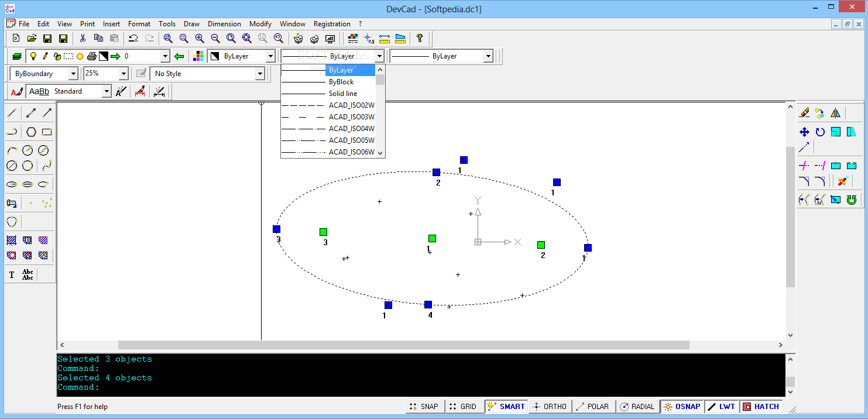
Task: Toggle POLAR tracking in status bar
Action: (x=593, y=407)
